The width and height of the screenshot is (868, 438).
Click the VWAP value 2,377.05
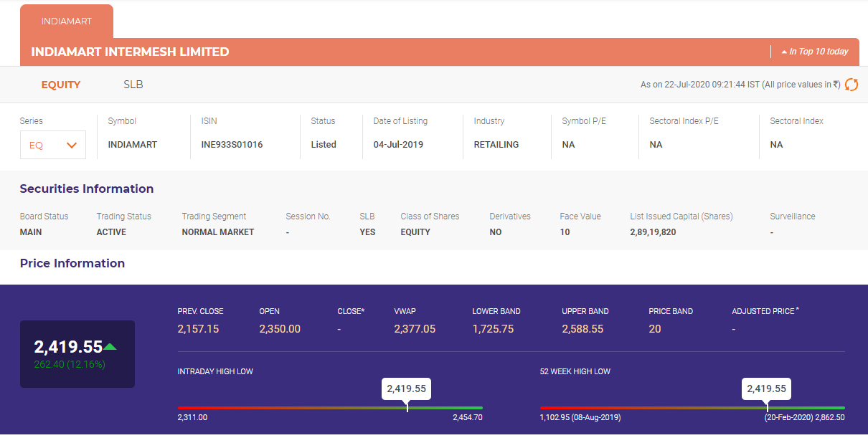[415, 329]
